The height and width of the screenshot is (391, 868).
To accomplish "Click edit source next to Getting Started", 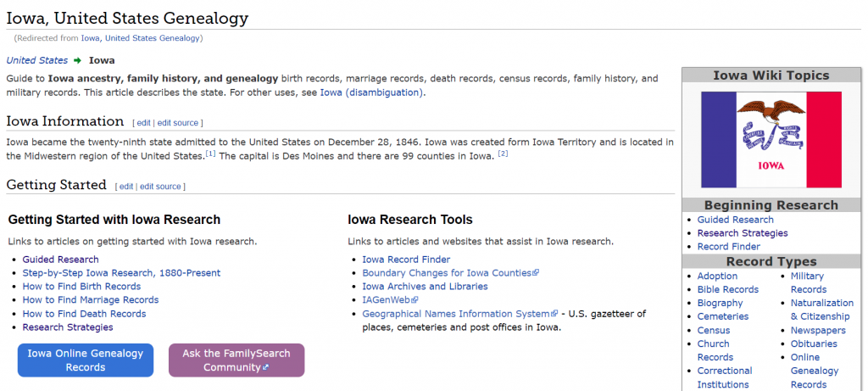I will [160, 187].
